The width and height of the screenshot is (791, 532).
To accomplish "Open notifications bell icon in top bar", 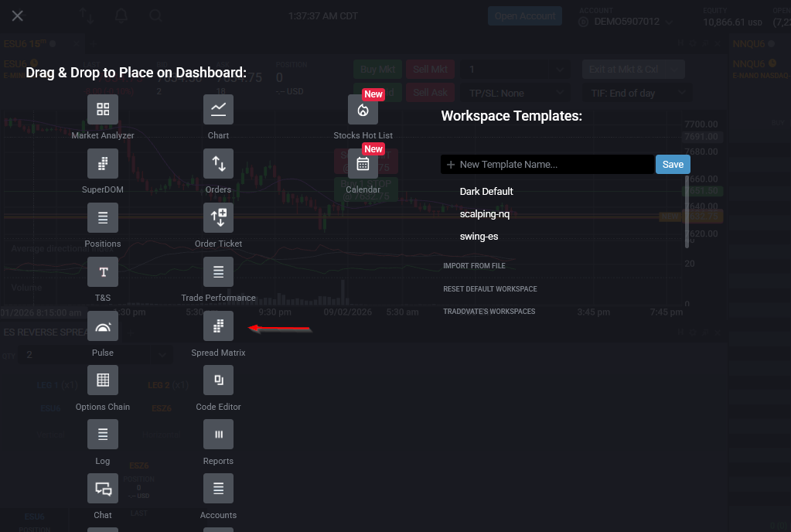I will point(121,15).
